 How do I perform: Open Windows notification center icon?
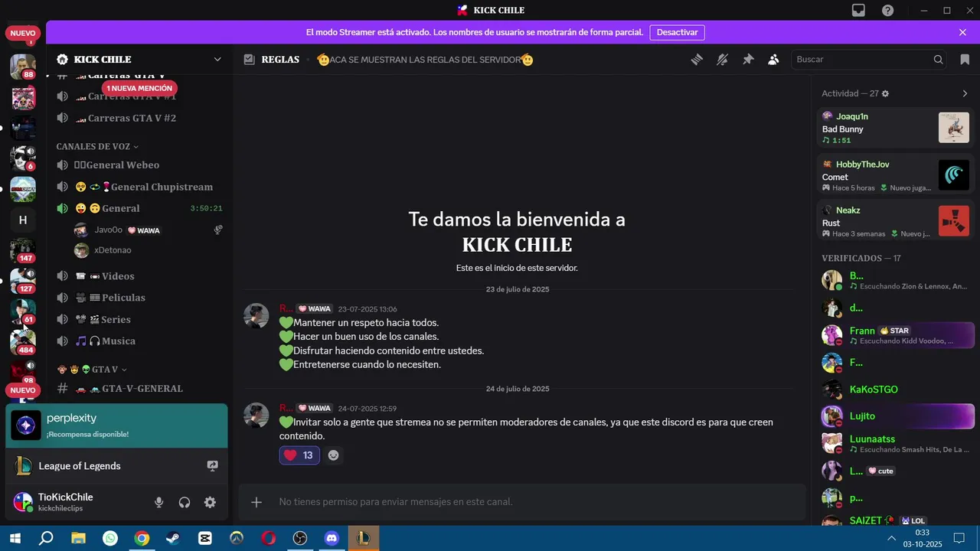pos(959,539)
